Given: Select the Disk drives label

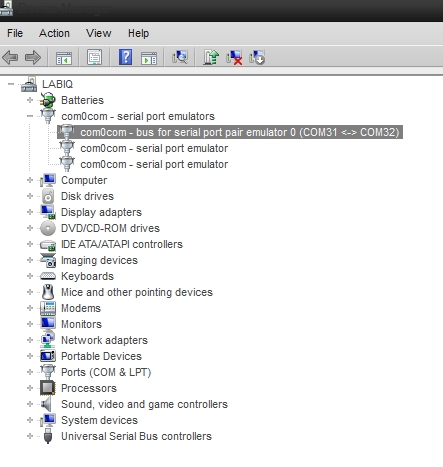Looking at the screenshot, I should (x=87, y=196).
